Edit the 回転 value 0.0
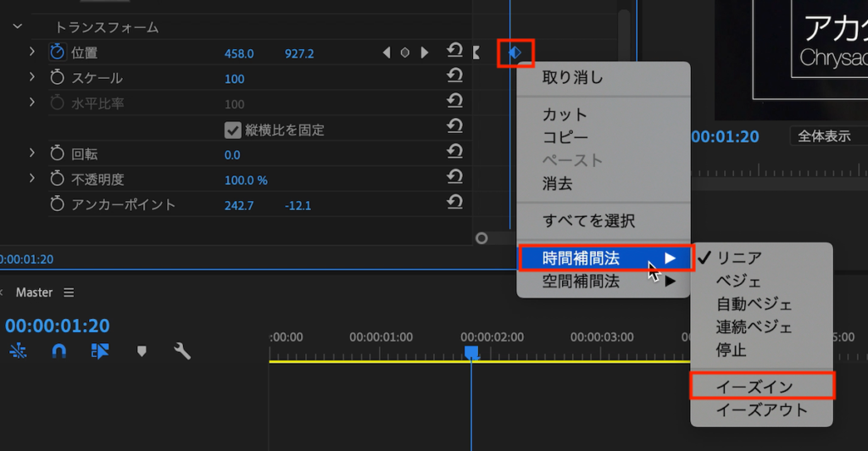Image resolution: width=868 pixels, height=451 pixels. tap(232, 155)
